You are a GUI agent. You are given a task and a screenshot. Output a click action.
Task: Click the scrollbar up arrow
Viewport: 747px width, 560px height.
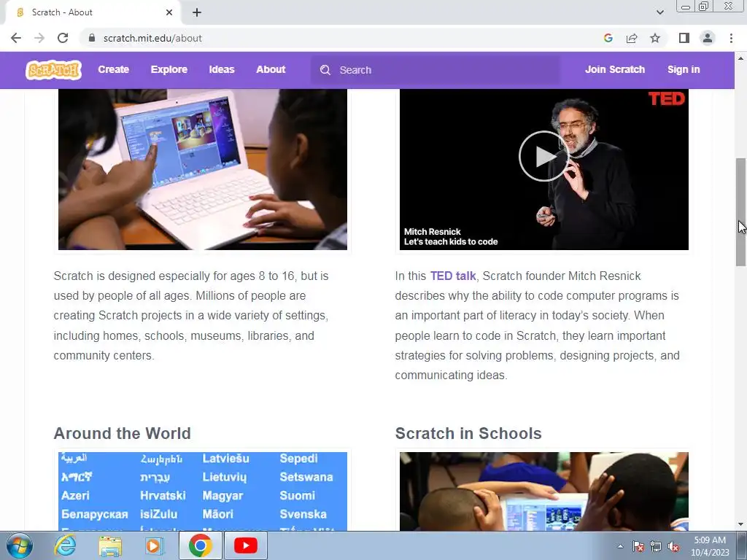(741, 58)
